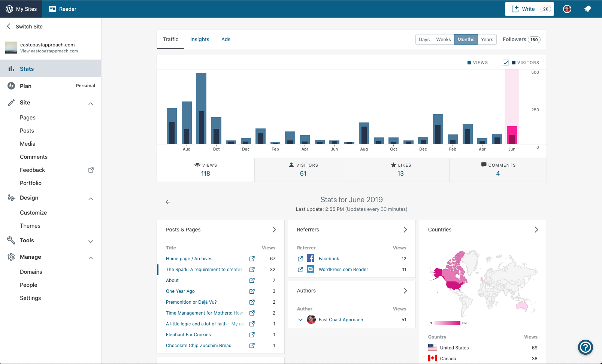Toggle the Visitors checkbox in chart legend

click(x=506, y=63)
